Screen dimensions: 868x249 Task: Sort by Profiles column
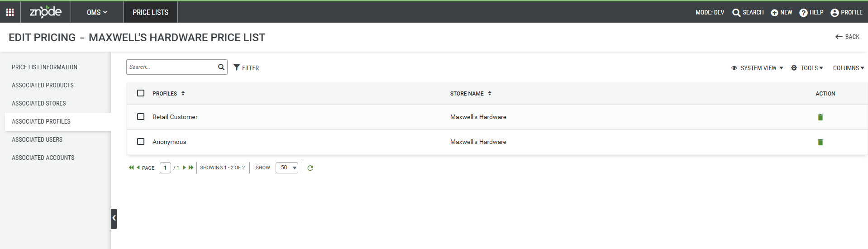(x=168, y=93)
